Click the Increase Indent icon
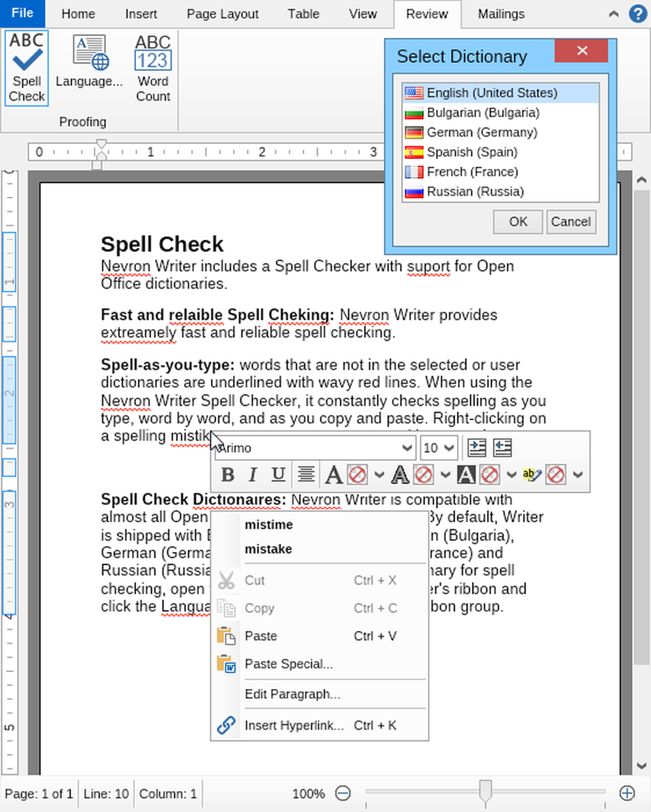The width and height of the screenshot is (651, 812). 477,447
